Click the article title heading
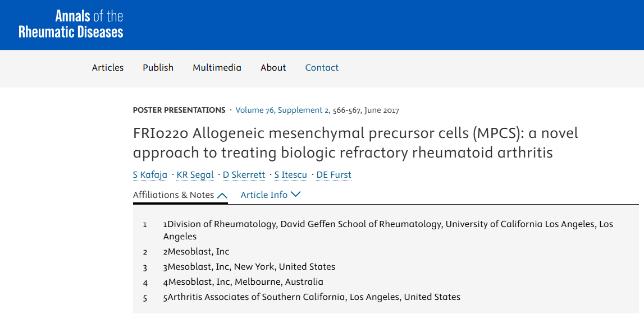 355,142
